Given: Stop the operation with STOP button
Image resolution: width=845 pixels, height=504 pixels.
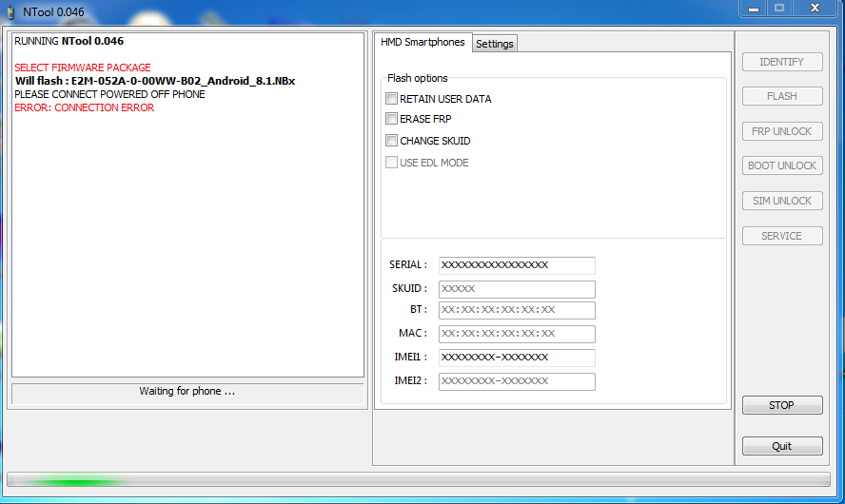Looking at the screenshot, I should tap(782, 405).
